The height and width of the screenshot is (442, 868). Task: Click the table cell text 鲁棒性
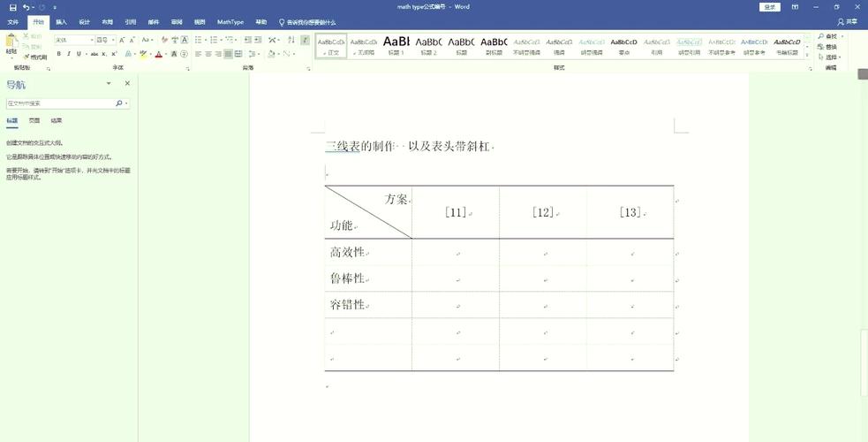pos(348,278)
